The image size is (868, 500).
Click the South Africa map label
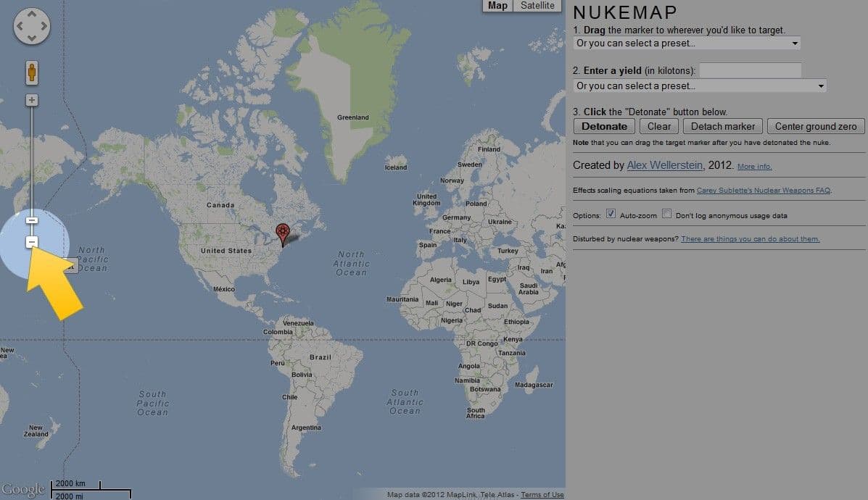(476, 413)
